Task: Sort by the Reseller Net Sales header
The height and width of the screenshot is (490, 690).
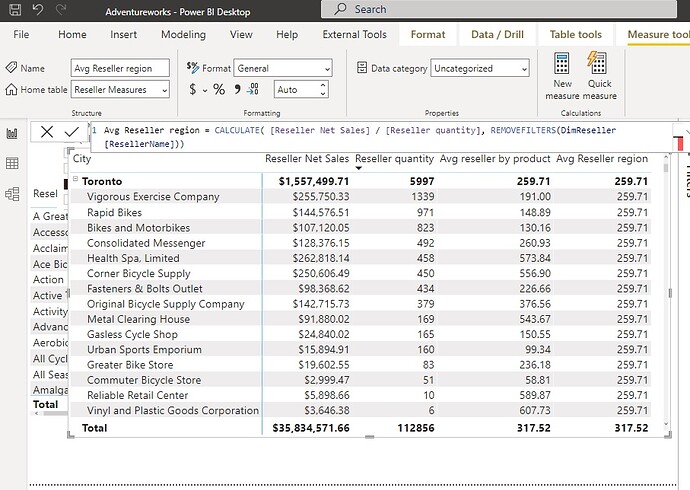Action: pyautogui.click(x=307, y=159)
